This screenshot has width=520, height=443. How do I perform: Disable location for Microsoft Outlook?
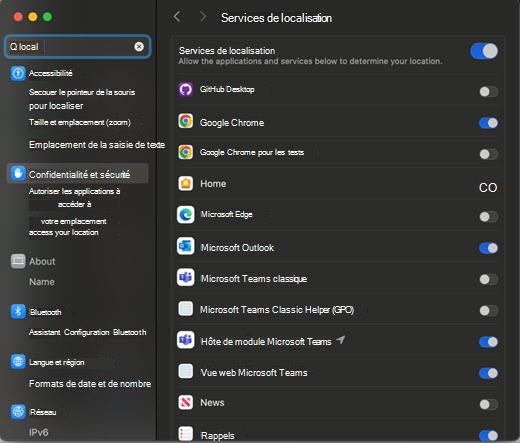pos(489,248)
